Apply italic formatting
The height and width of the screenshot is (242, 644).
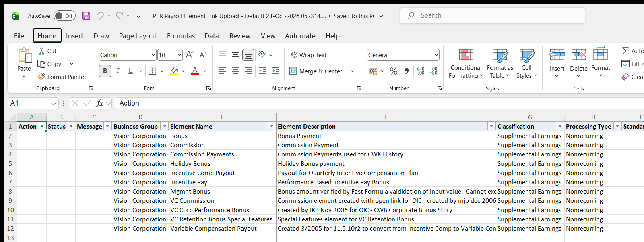click(x=118, y=71)
